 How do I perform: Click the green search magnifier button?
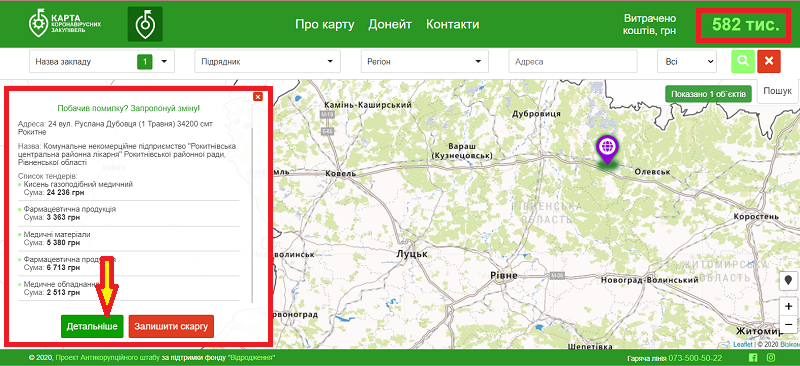click(743, 61)
